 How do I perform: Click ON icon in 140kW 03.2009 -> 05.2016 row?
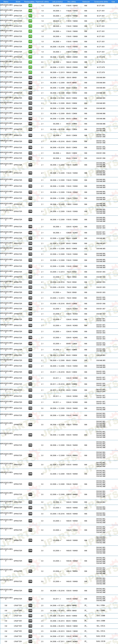30,514
